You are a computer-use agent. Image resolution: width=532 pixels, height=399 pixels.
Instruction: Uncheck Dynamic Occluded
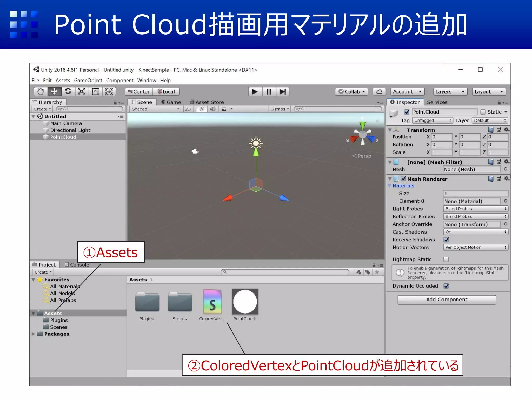coord(446,286)
